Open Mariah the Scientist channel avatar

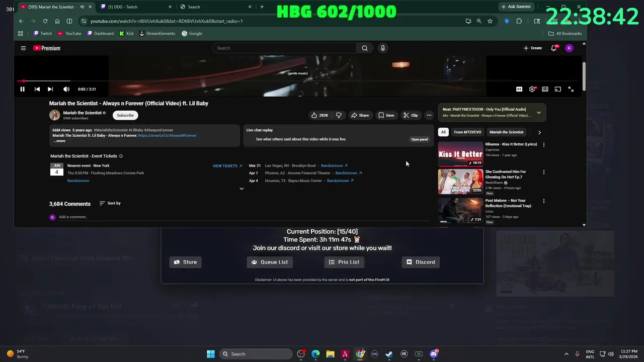pos(54,115)
